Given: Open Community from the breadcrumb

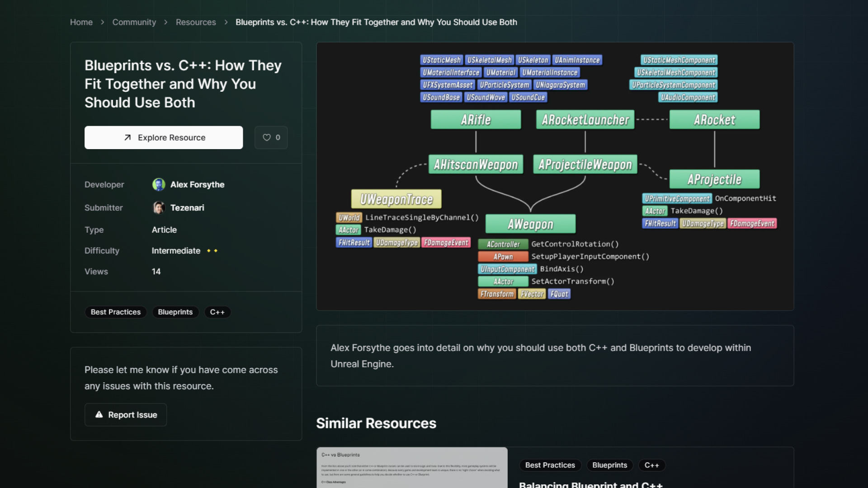Looking at the screenshot, I should click(134, 22).
